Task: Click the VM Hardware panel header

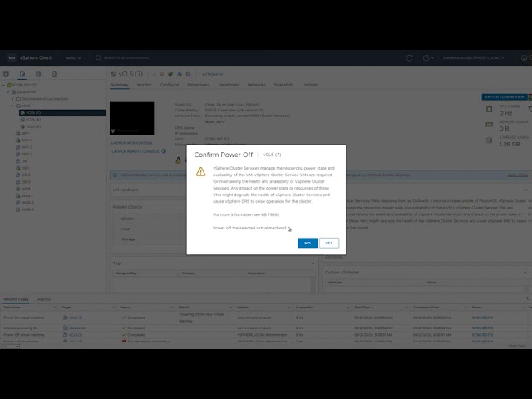Action: click(x=126, y=190)
